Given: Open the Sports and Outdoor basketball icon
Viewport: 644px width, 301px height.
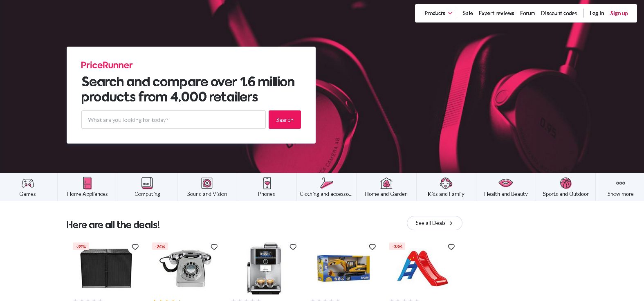Looking at the screenshot, I should (x=566, y=183).
